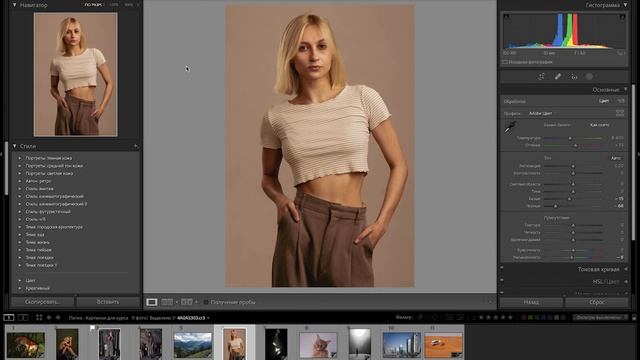Viewport: 640px width, 360px height.
Task: Click the Скопировать... button
Action: click(x=42, y=302)
